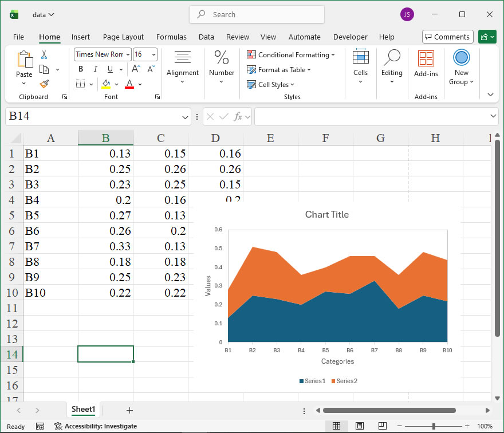Click the Paste clipboard icon
Image resolution: width=504 pixels, height=433 pixels.
click(x=24, y=60)
